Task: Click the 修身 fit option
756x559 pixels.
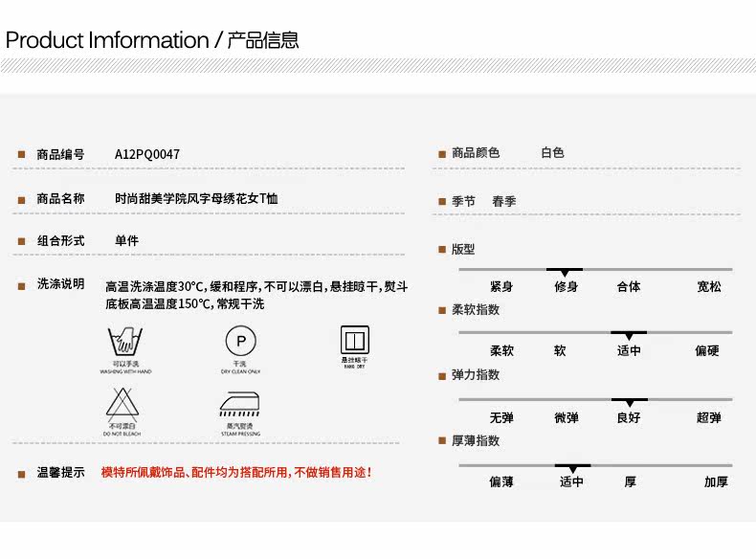Action: (x=566, y=287)
